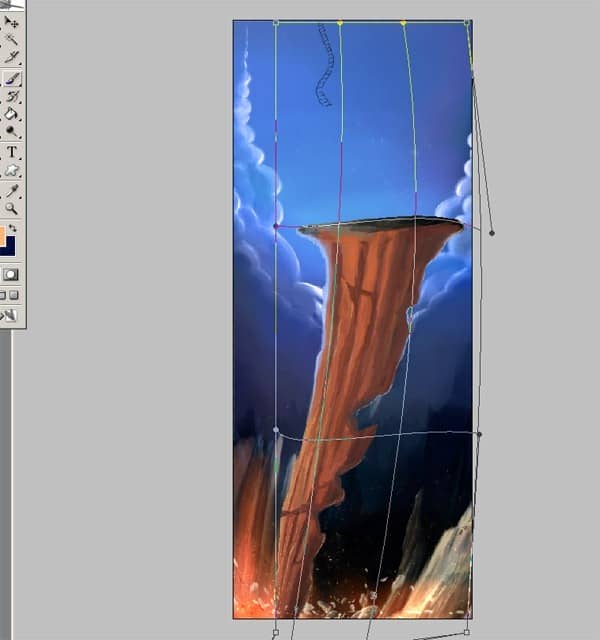Click the top-left square warp corner handle
Viewport: 600px width, 640px height.
point(276,23)
